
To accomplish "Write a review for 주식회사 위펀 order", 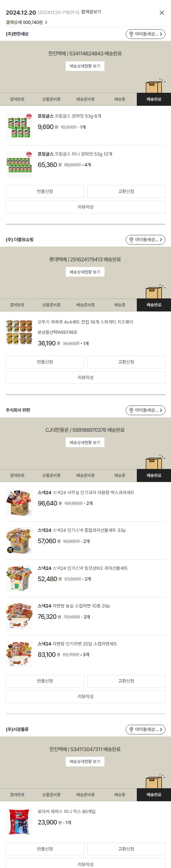I will point(85,696).
